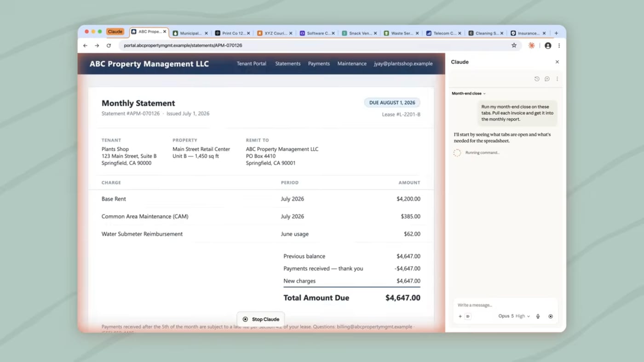The image size is (644, 362).
Task: Reload the page with the refresh icon
Action: coord(109,45)
